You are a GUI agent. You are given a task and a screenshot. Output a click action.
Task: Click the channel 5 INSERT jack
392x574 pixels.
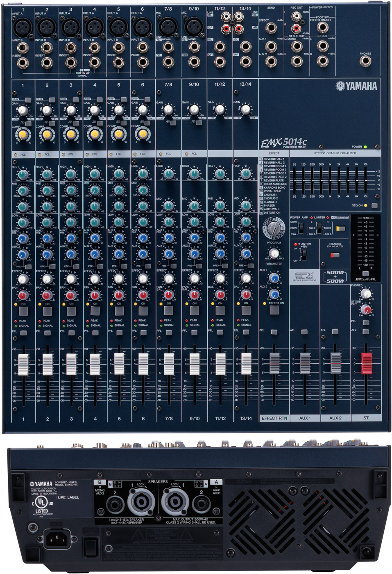tap(118, 63)
